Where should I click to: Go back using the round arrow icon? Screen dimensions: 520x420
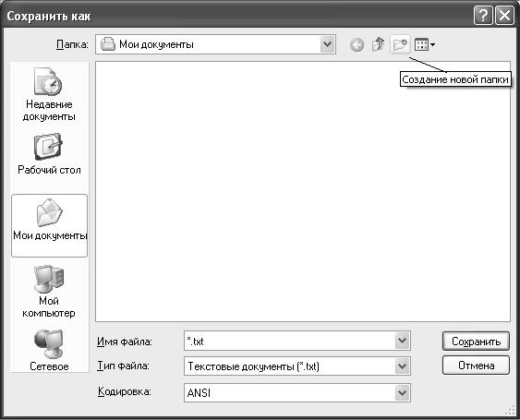[357, 44]
